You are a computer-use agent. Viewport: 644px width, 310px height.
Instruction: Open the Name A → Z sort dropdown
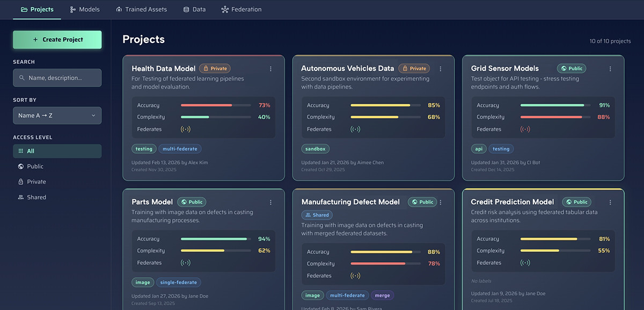click(x=57, y=116)
